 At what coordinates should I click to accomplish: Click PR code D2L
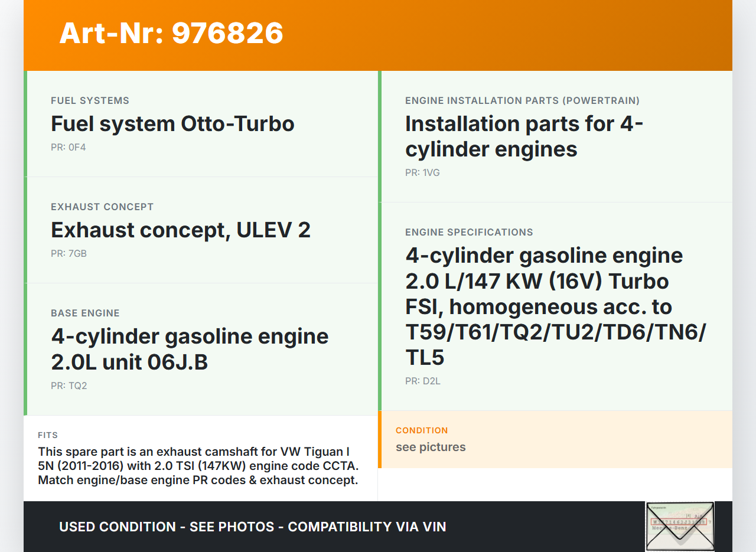click(423, 381)
